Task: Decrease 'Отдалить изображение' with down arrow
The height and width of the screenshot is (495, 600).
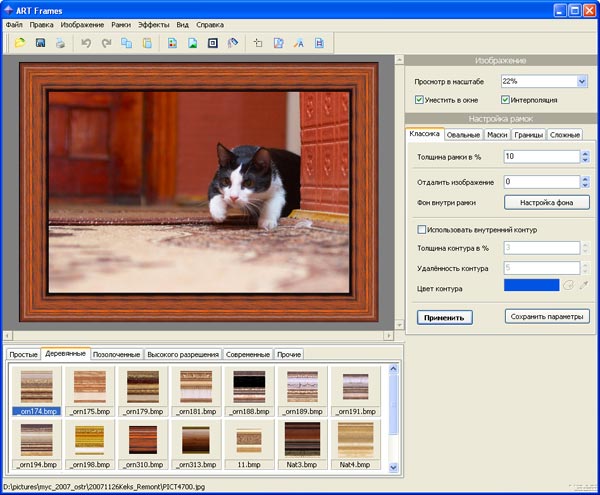Action: [x=585, y=185]
